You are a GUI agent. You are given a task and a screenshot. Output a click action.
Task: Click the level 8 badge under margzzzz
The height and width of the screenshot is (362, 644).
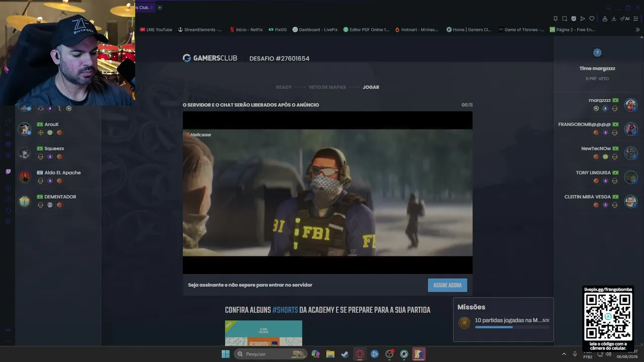(605, 109)
